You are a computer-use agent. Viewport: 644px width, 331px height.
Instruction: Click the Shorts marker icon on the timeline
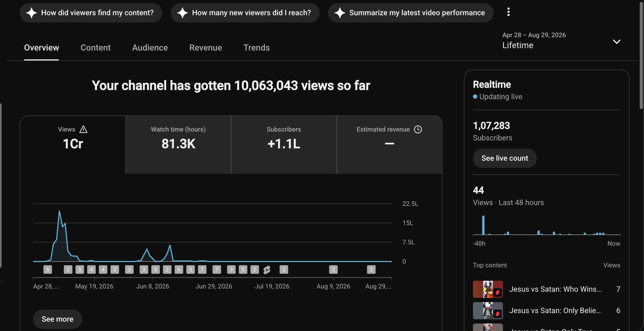(x=267, y=270)
